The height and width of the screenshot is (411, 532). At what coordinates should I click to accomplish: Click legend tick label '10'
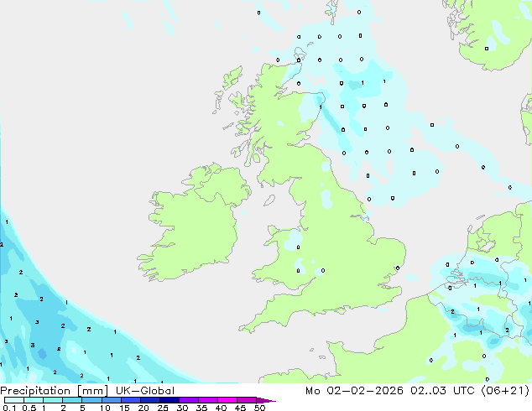(105, 408)
